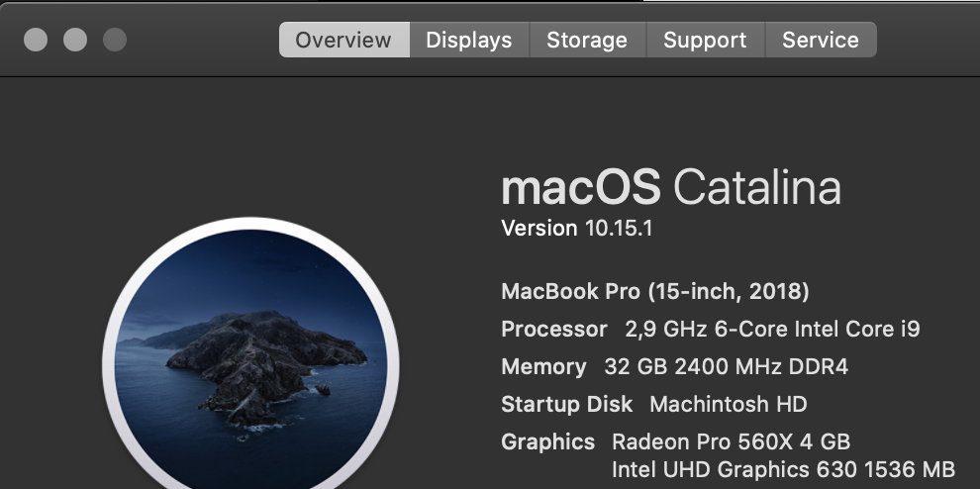Image resolution: width=980 pixels, height=489 pixels.
Task: Click the macOS Catalina title text
Action: 671,187
